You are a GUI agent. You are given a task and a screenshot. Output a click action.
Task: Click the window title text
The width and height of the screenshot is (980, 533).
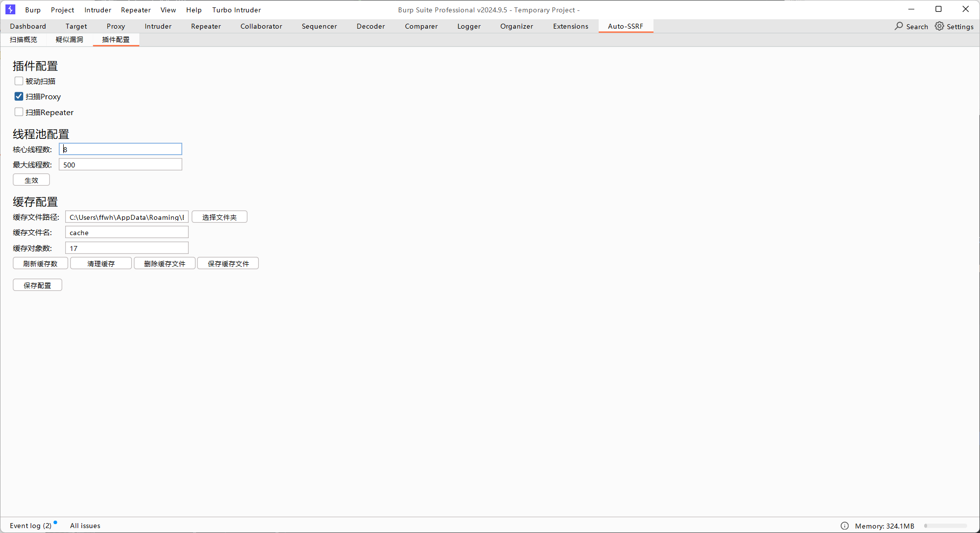coord(489,10)
